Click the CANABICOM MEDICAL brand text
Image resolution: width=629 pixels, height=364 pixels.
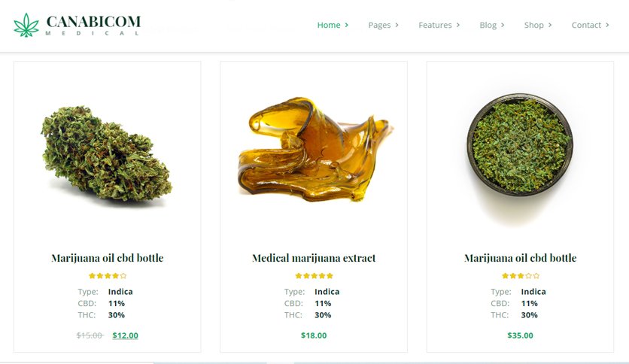[93, 25]
